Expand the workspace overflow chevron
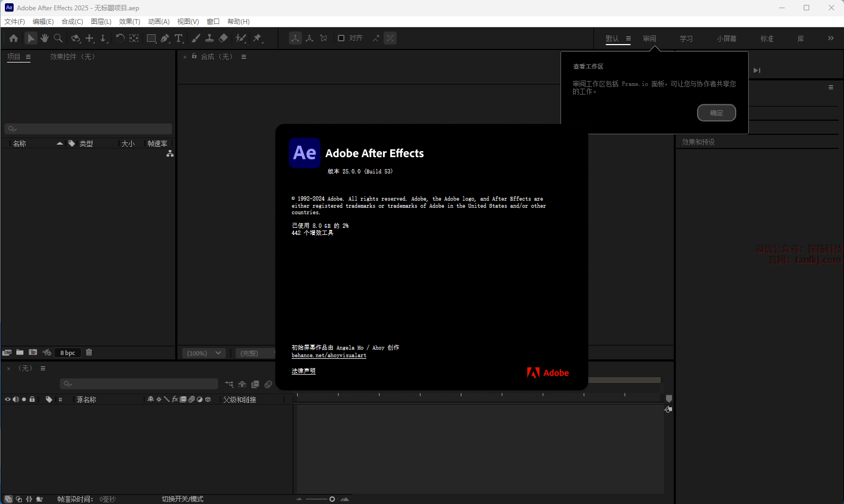This screenshot has width=844, height=504. pyautogui.click(x=830, y=39)
